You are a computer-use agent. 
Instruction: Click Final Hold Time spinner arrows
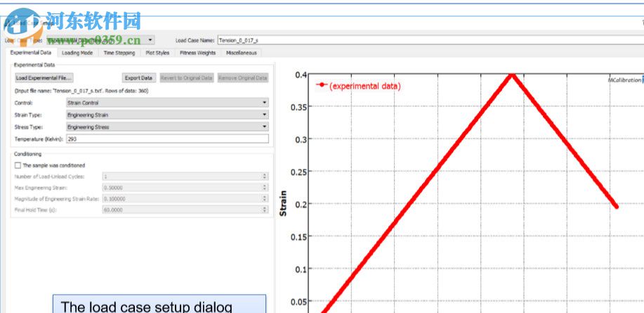[x=265, y=210]
